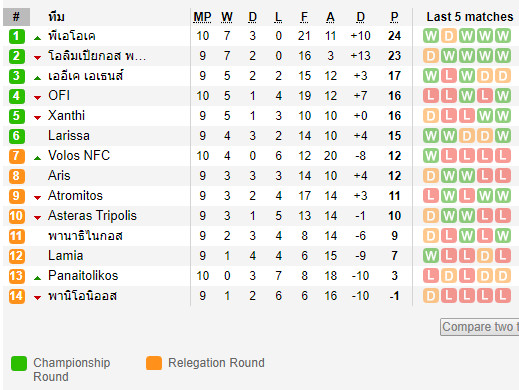
Task: Click the orange rank 14 badge
Action: [x=16, y=296]
